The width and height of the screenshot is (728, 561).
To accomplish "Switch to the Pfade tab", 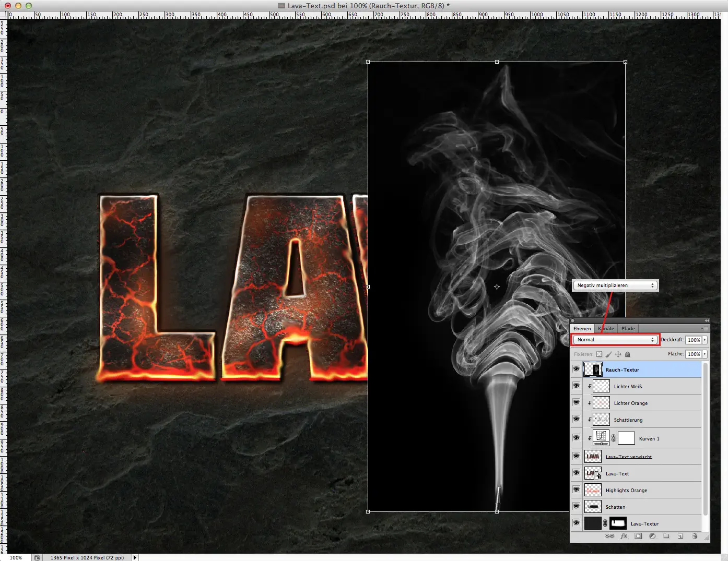I will tap(628, 328).
